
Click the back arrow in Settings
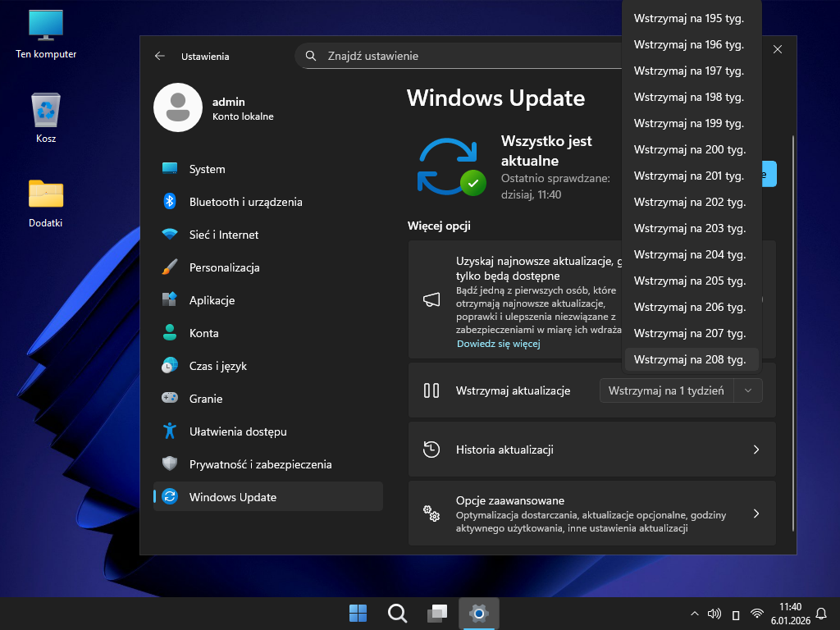160,57
